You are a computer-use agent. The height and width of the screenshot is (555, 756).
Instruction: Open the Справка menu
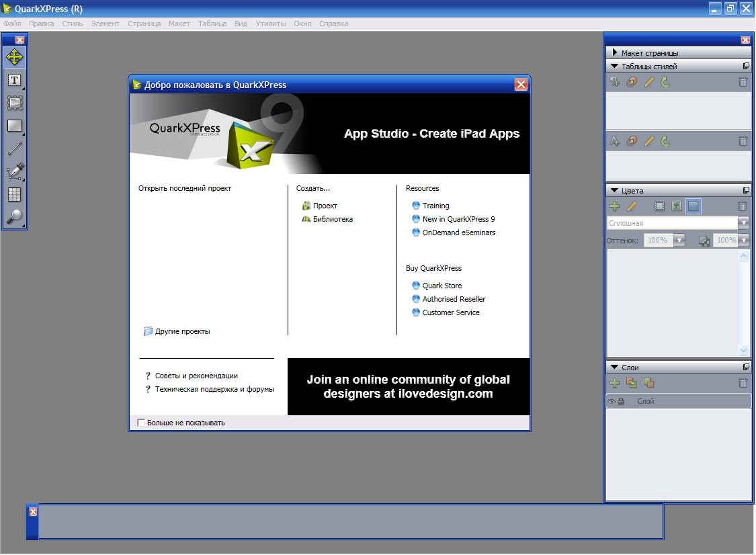[333, 24]
